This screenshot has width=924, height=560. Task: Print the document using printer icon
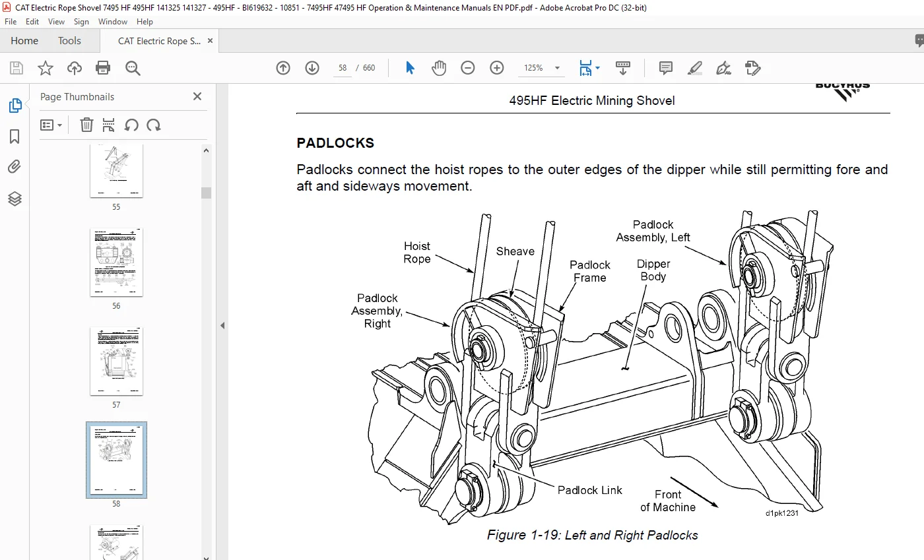pyautogui.click(x=103, y=68)
